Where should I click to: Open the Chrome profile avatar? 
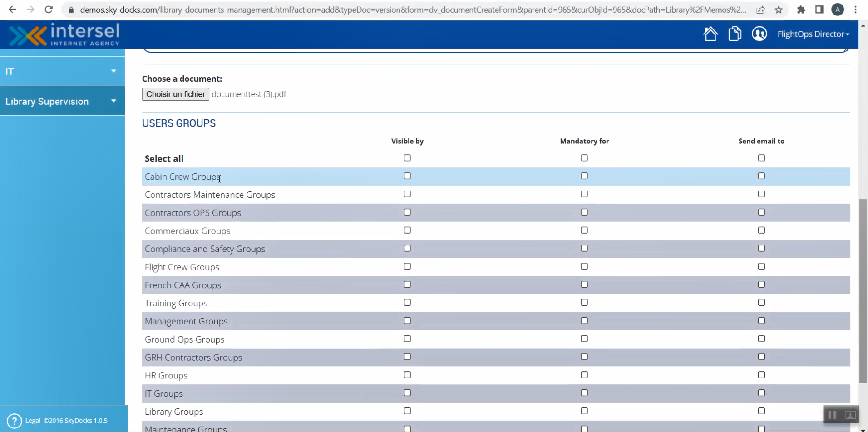click(x=838, y=10)
